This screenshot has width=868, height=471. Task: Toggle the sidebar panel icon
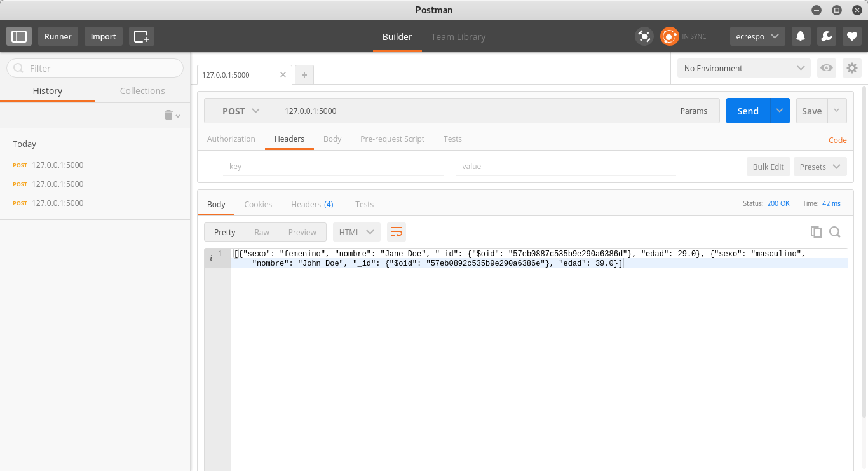coord(19,36)
